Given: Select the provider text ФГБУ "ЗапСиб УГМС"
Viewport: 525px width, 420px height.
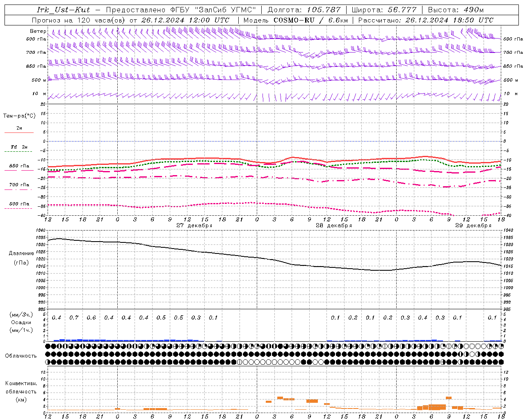Looking at the screenshot, I should coord(212,10).
